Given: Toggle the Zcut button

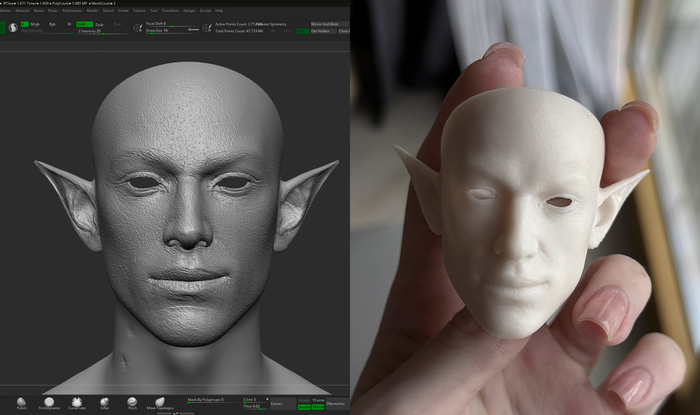Looking at the screenshot, I should pyautogui.click(x=117, y=24).
